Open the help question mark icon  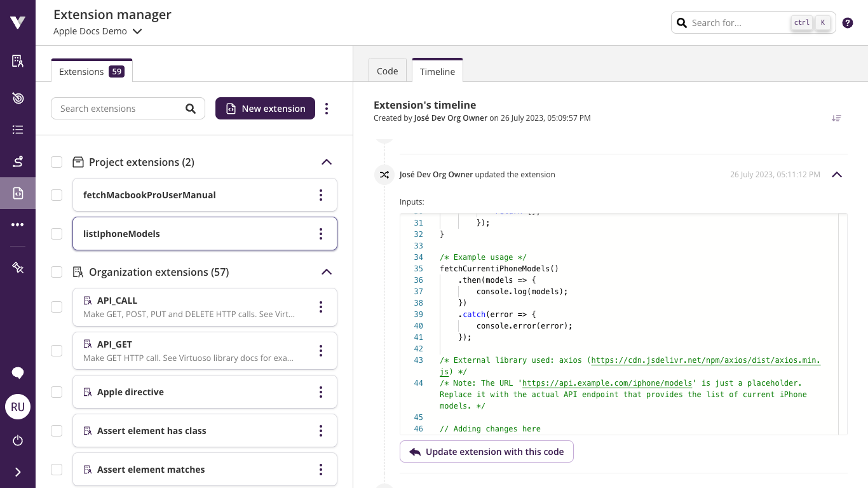point(847,22)
